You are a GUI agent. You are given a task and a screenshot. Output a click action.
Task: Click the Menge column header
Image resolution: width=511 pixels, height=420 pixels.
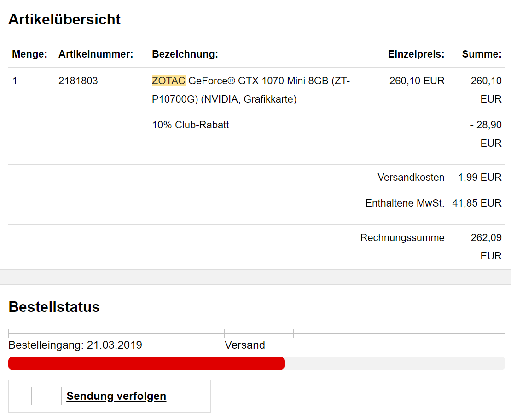tap(29, 54)
